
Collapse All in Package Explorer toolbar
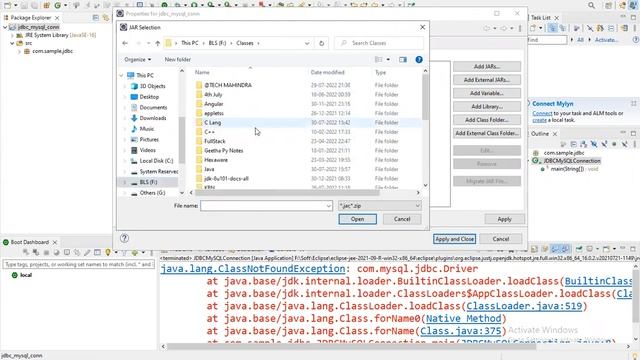96,18
